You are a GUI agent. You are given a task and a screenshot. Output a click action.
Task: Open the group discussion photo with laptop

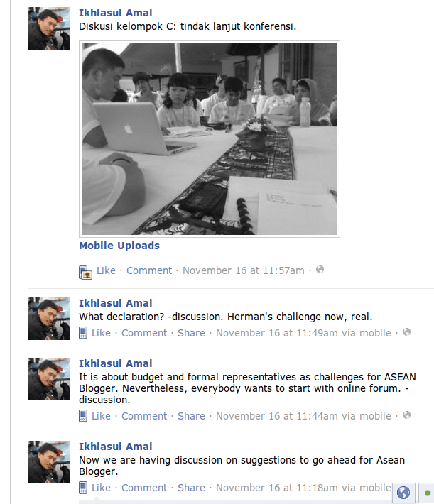210,139
